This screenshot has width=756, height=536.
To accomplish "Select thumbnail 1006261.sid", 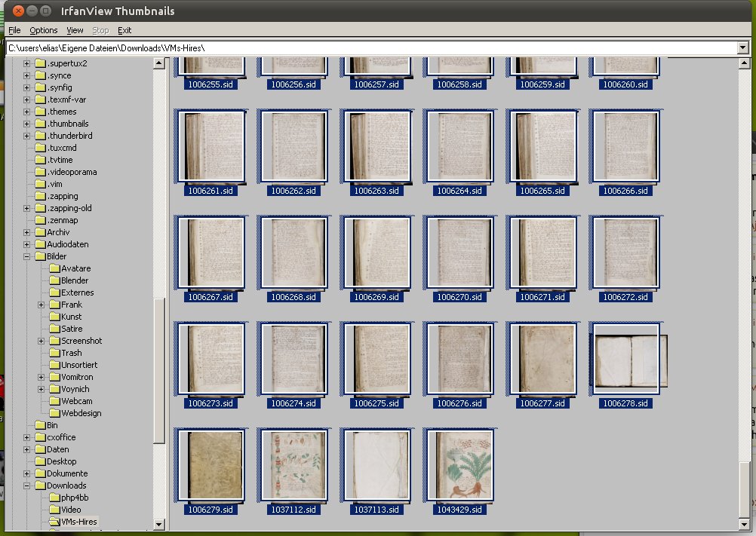I will [211, 147].
